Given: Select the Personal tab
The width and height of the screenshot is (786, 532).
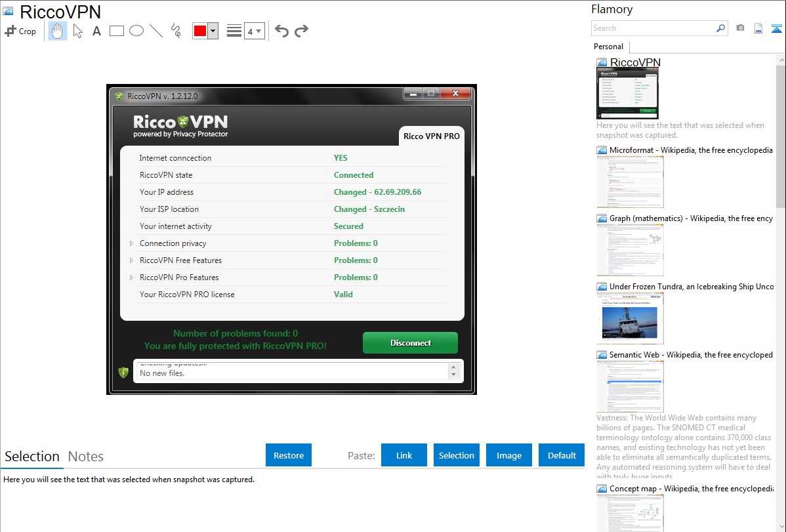Looking at the screenshot, I should 609,47.
